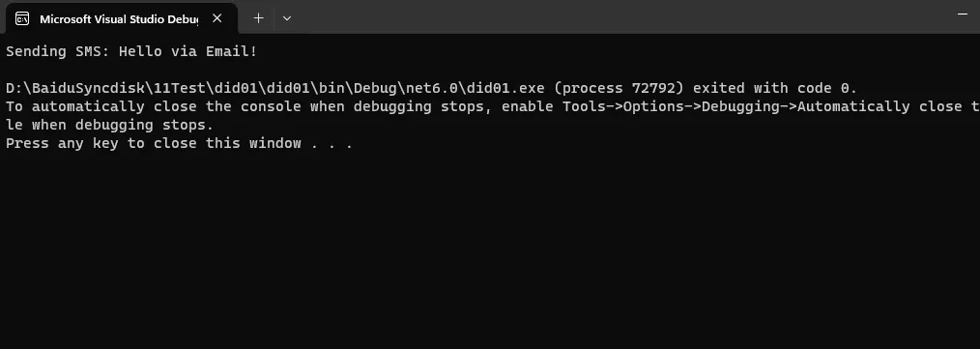This screenshot has height=349, width=980.
Task: Click the 'did01.exe' text in the path
Action: click(x=505, y=88)
